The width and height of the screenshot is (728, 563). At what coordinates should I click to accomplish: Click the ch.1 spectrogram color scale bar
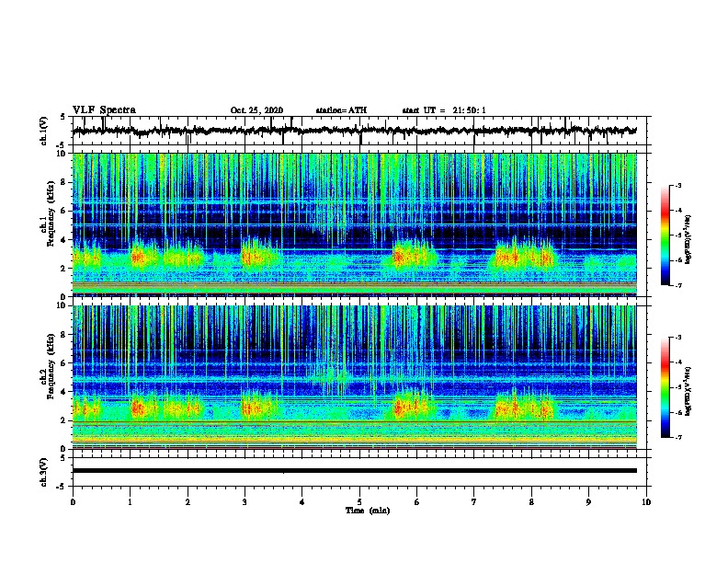tap(665, 236)
